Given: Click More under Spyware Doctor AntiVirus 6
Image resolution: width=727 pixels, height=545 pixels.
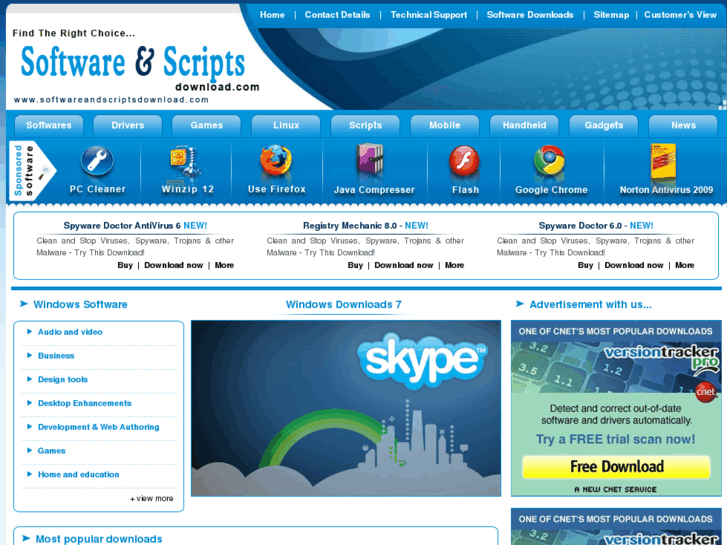Looking at the screenshot, I should 224,265.
